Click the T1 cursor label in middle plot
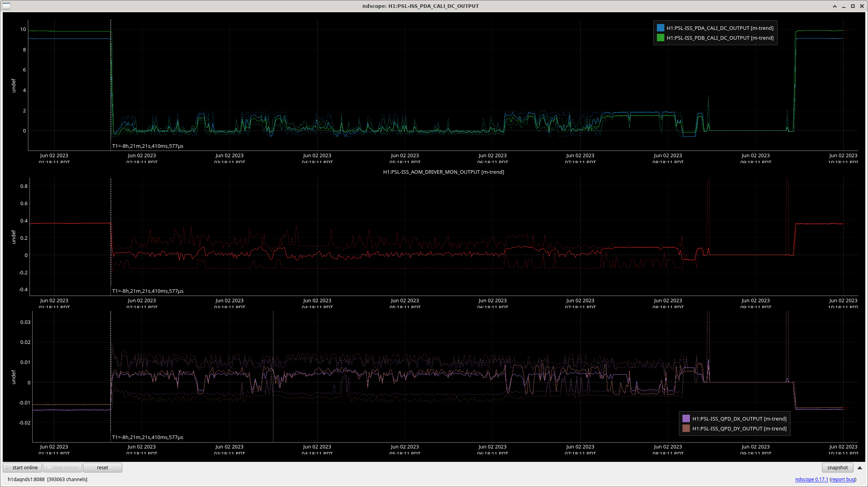Image resolution: width=868 pixels, height=487 pixels. click(148, 291)
